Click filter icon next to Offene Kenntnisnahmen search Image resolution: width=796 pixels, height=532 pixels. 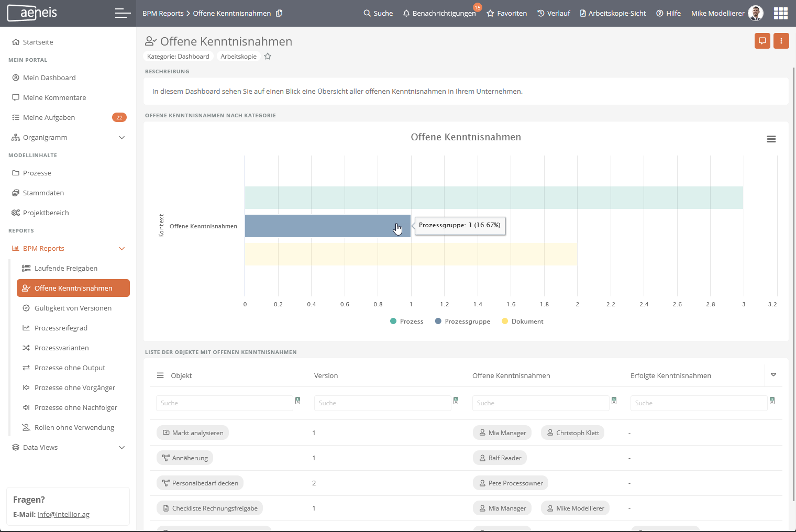pyautogui.click(x=614, y=401)
